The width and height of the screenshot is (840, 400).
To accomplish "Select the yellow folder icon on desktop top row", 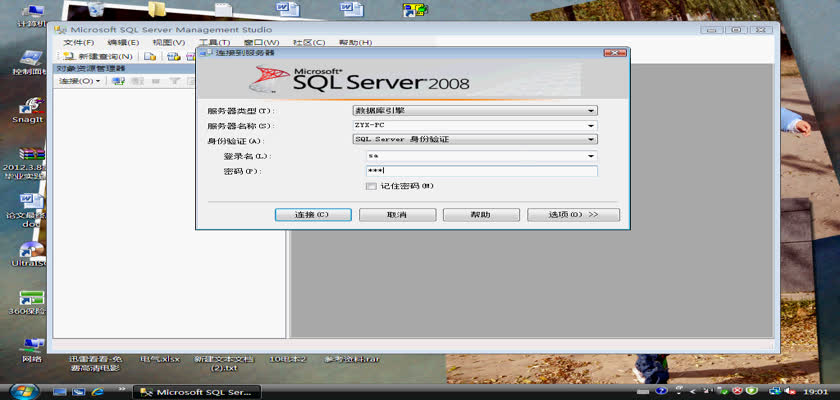I will click(x=157, y=9).
